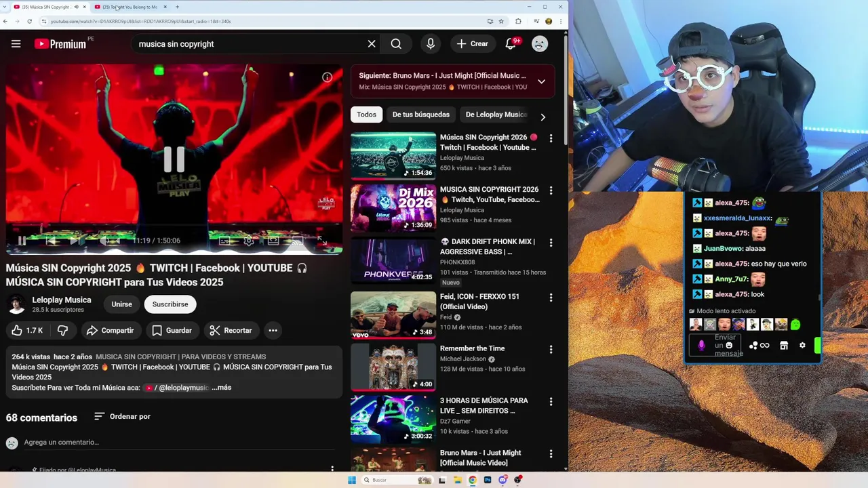The height and width of the screenshot is (488, 868).
Task: Clear the search query with the X
Action: tap(372, 44)
